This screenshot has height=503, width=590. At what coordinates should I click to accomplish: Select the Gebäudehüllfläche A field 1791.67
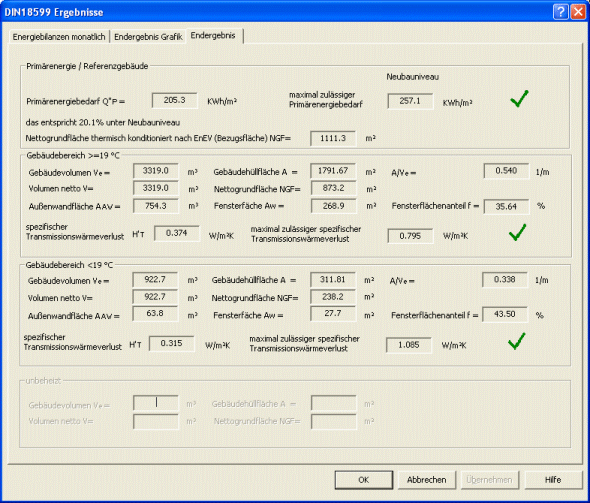click(x=333, y=171)
